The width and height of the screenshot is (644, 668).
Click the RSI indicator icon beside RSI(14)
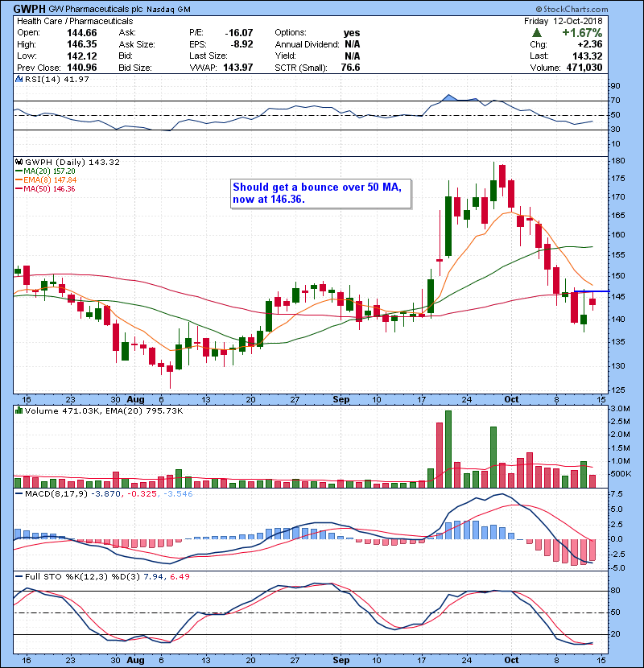[x=19, y=79]
